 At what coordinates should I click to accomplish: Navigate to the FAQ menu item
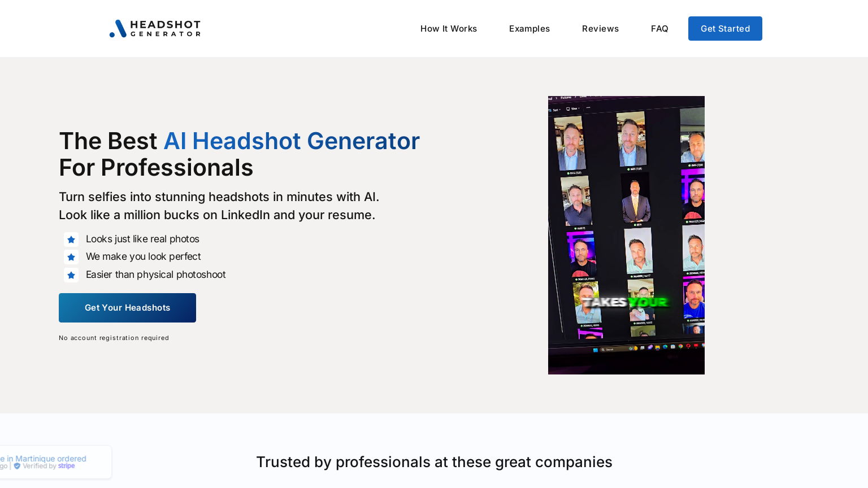[659, 28]
